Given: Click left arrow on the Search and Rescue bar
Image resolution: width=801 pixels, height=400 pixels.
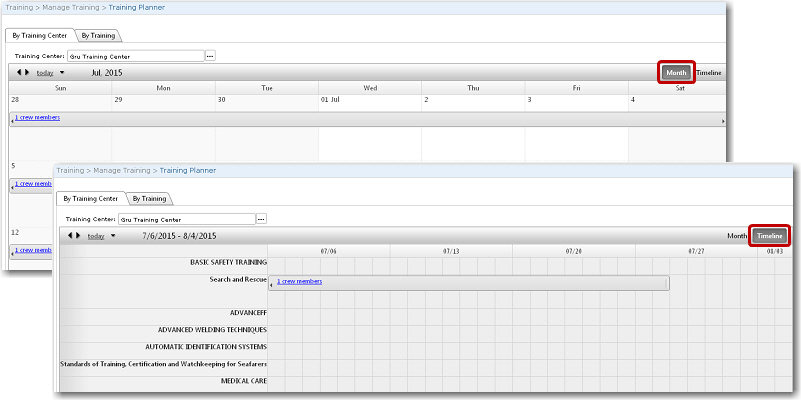Looking at the screenshot, I should pos(272,283).
